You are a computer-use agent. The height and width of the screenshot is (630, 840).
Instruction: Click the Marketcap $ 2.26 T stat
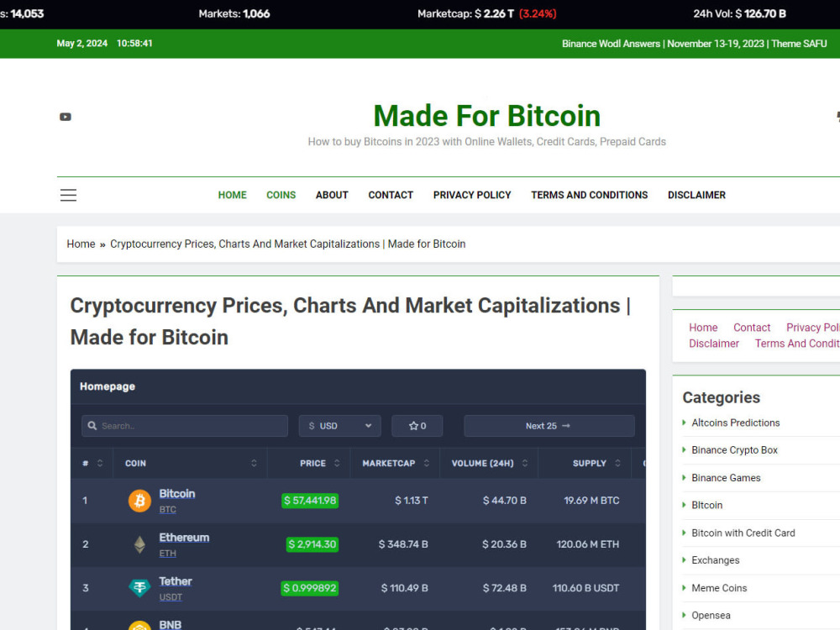487,14
